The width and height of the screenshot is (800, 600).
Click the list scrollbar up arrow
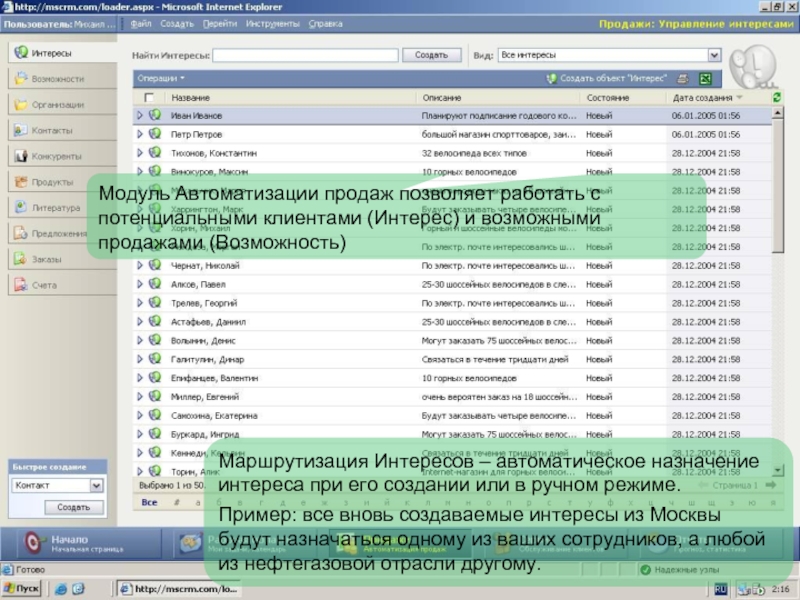(x=778, y=113)
